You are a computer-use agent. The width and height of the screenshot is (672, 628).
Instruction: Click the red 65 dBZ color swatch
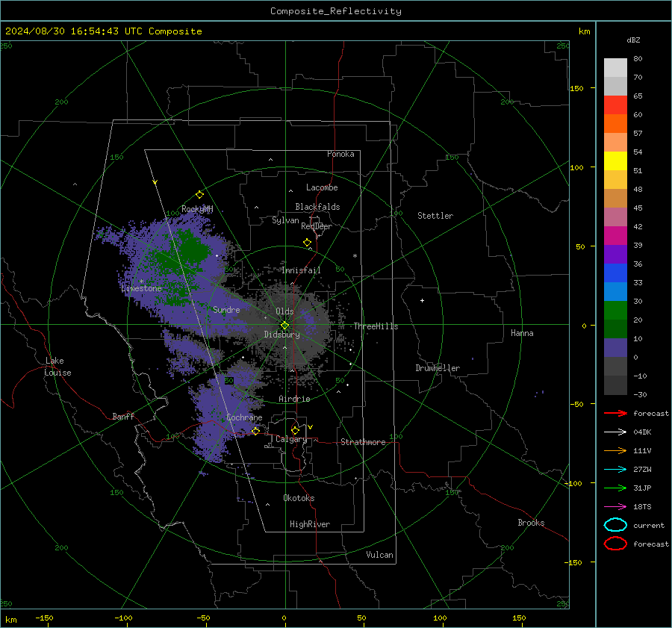click(615, 105)
